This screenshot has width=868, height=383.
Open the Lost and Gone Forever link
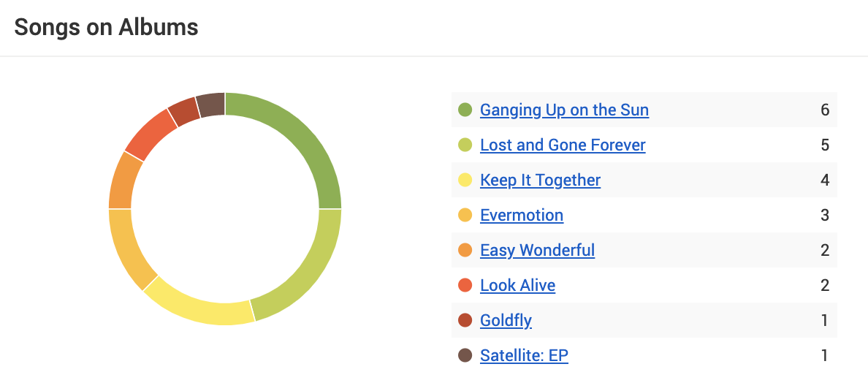563,145
